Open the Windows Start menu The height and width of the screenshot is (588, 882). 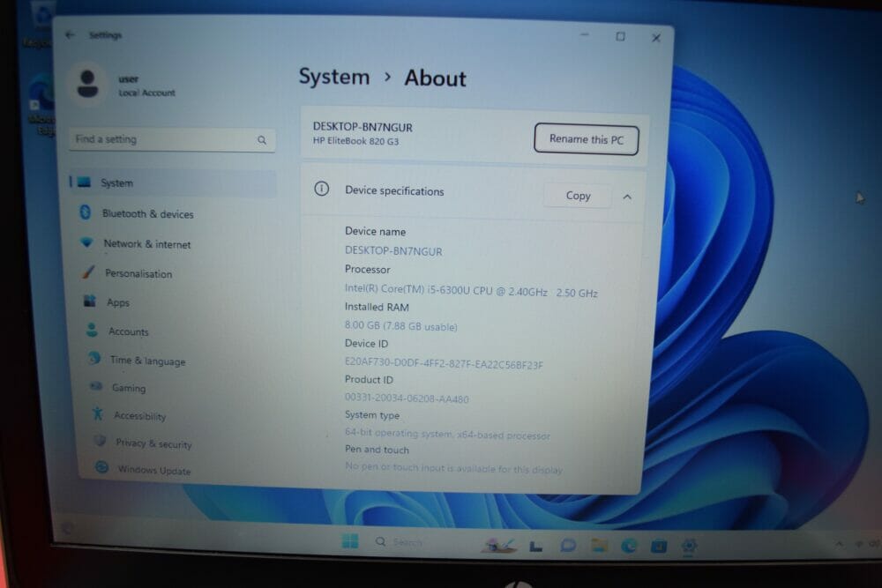tap(350, 541)
